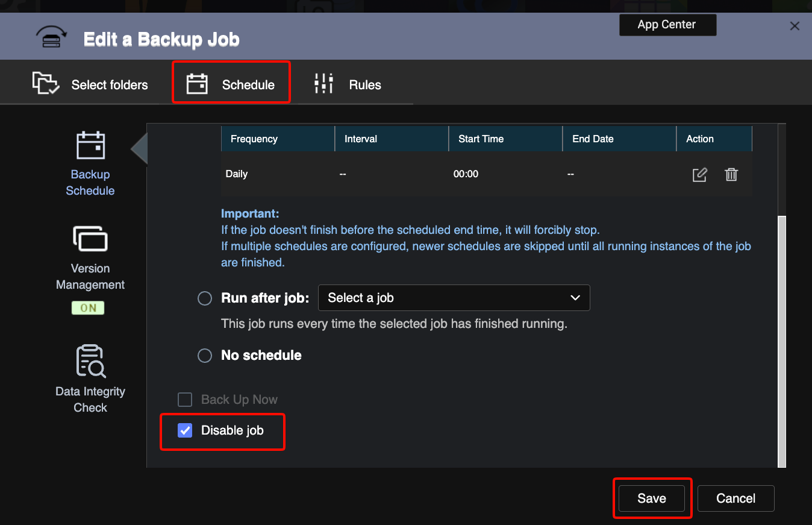This screenshot has width=812, height=525.
Task: Edit the Daily schedule entry
Action: point(699,175)
